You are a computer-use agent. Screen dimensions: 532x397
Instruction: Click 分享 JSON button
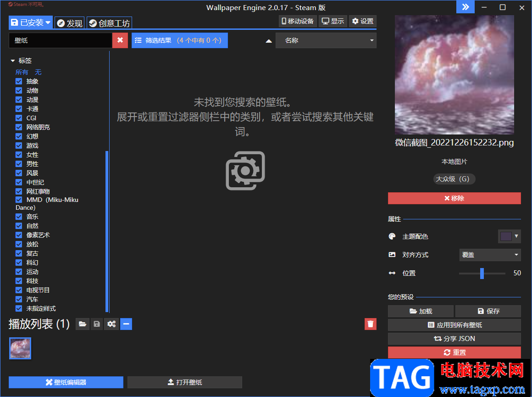tap(454, 339)
